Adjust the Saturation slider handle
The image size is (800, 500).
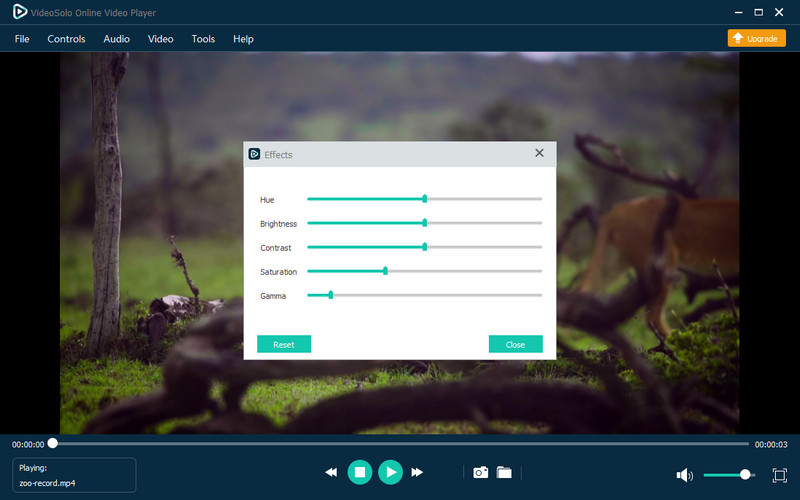tap(385, 271)
